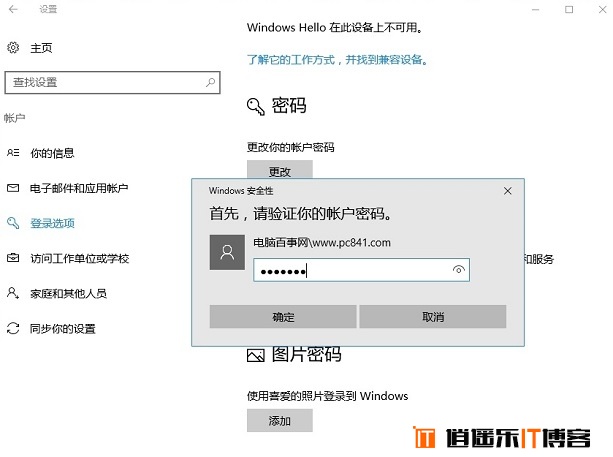The height and width of the screenshot is (457, 613).
Task: Select 访问工作单位或学校 in the sidebar
Action: point(80,258)
